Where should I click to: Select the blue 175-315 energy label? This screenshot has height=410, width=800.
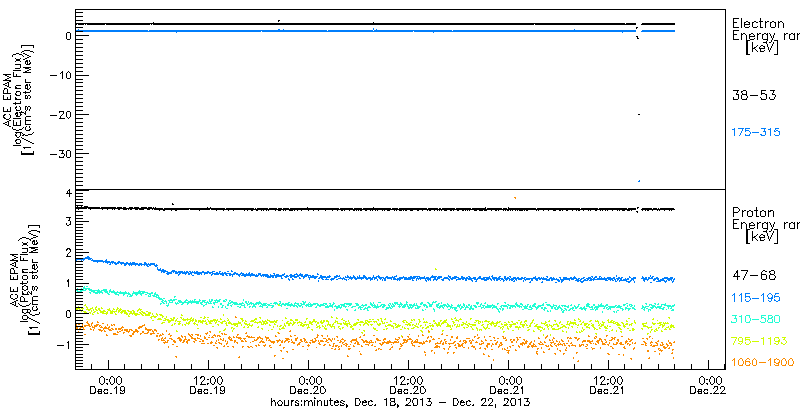click(x=756, y=133)
